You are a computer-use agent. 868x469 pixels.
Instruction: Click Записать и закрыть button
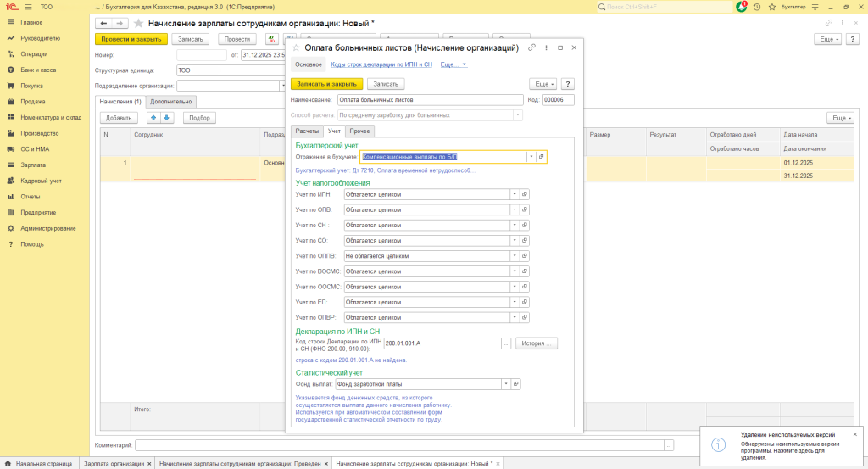[x=326, y=84]
